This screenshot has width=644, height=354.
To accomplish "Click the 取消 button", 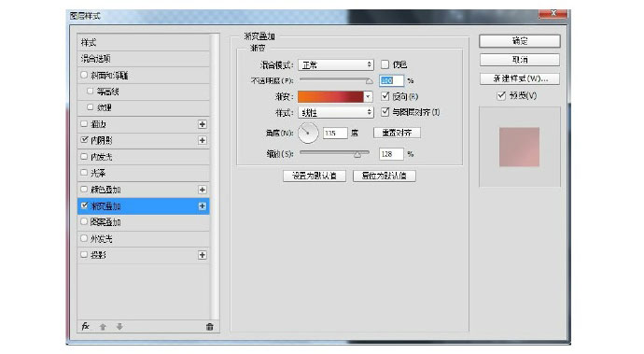I will [520, 60].
